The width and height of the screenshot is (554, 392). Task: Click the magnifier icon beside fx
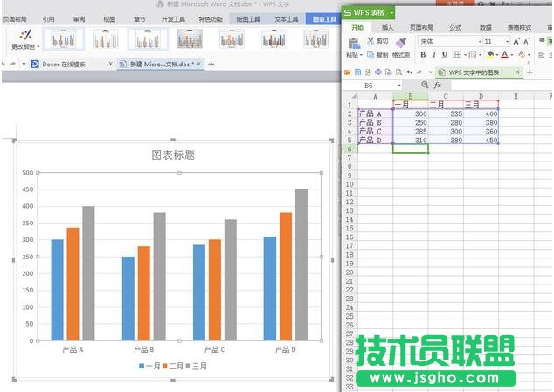pyautogui.click(x=425, y=85)
